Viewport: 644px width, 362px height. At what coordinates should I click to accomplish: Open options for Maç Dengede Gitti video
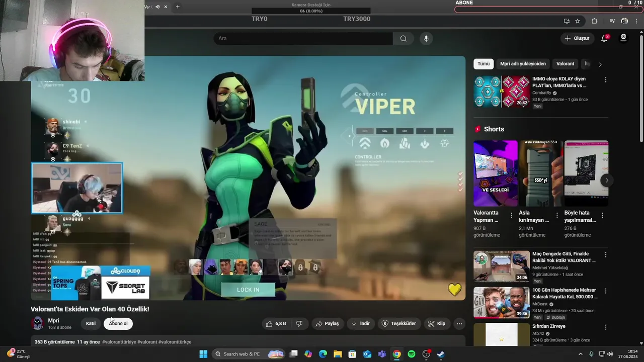tap(605, 255)
